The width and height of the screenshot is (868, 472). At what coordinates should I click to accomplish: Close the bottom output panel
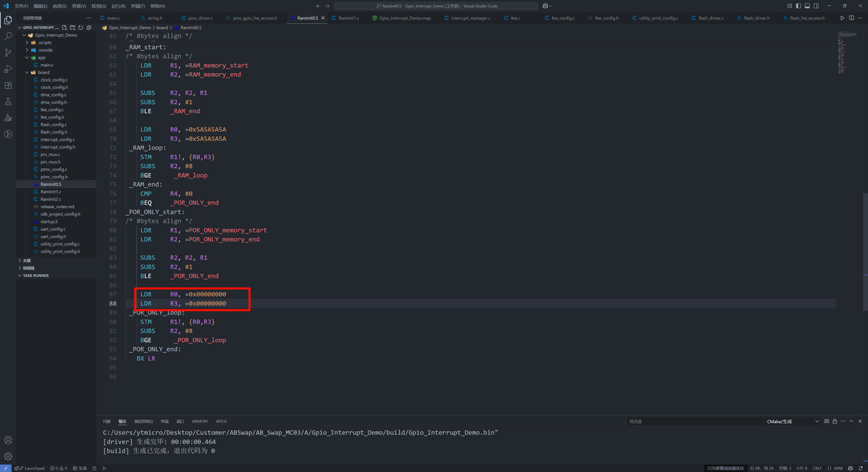tap(859, 421)
